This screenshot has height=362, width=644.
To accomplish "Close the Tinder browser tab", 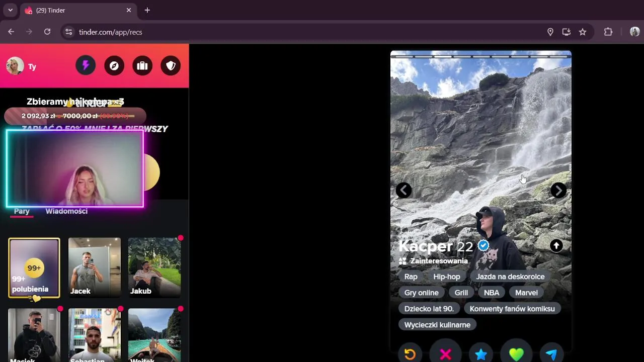I will [x=129, y=10].
